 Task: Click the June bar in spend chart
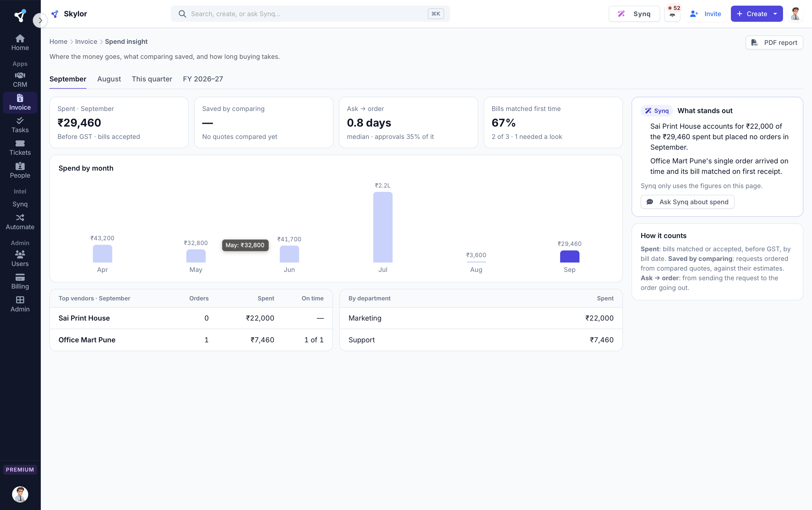pos(289,254)
